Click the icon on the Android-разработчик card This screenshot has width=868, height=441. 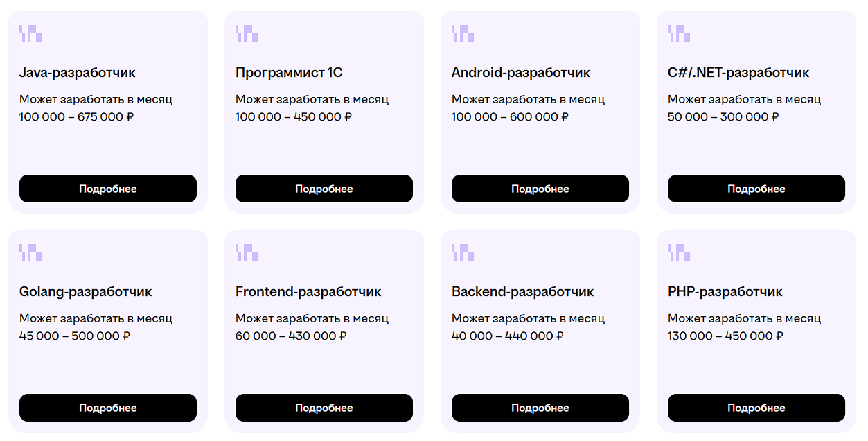tap(463, 33)
